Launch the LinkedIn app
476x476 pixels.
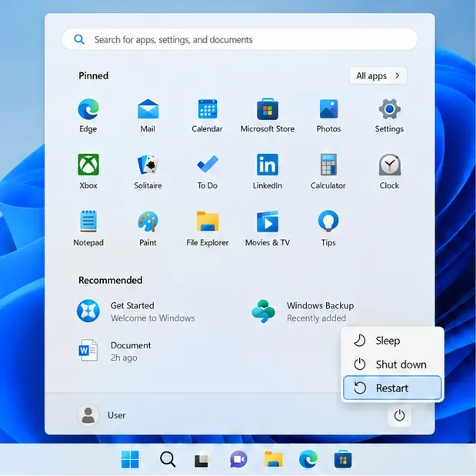pos(268,171)
